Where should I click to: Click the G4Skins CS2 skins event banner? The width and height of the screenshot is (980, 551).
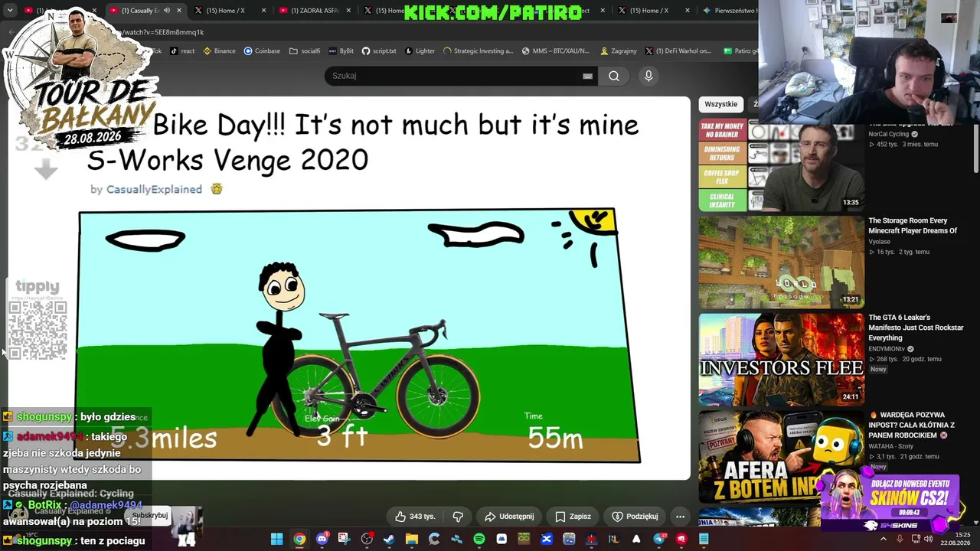890,502
